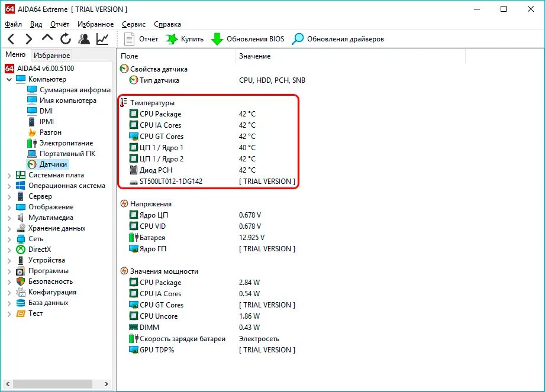Click the AIDA64 v6.00.5100 root icon

point(9,69)
